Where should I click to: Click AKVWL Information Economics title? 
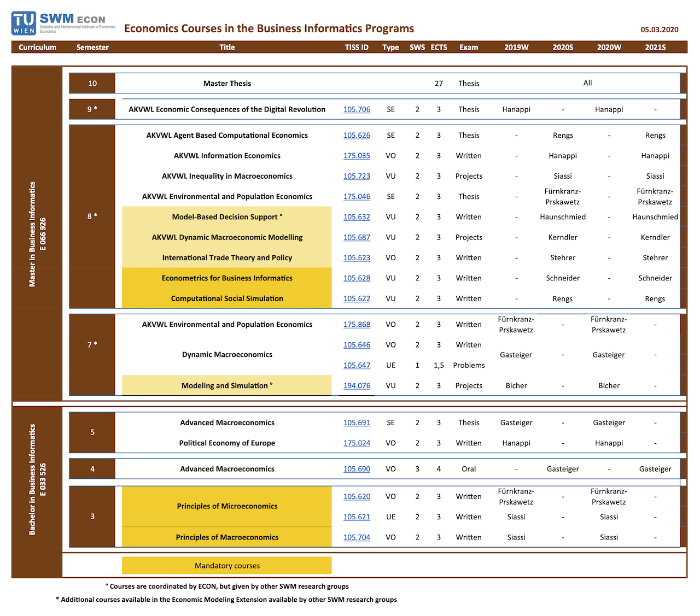click(x=227, y=156)
